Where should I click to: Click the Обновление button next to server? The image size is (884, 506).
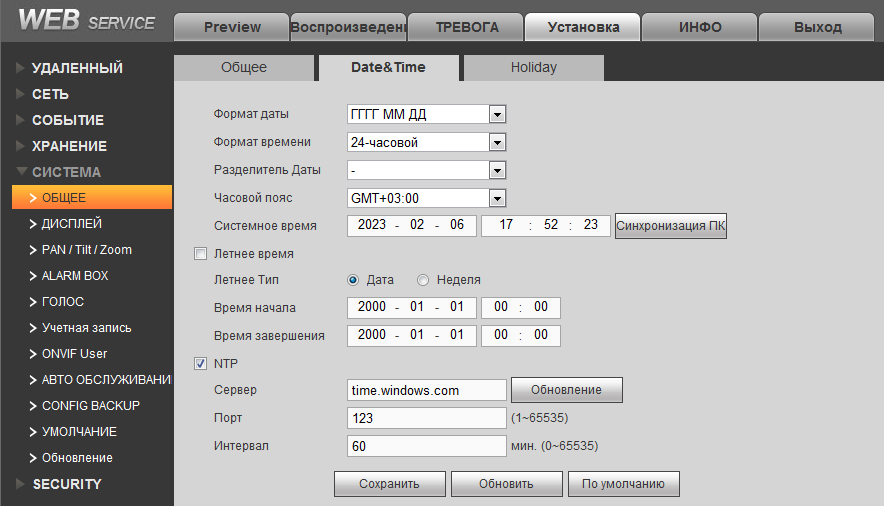[x=567, y=390]
